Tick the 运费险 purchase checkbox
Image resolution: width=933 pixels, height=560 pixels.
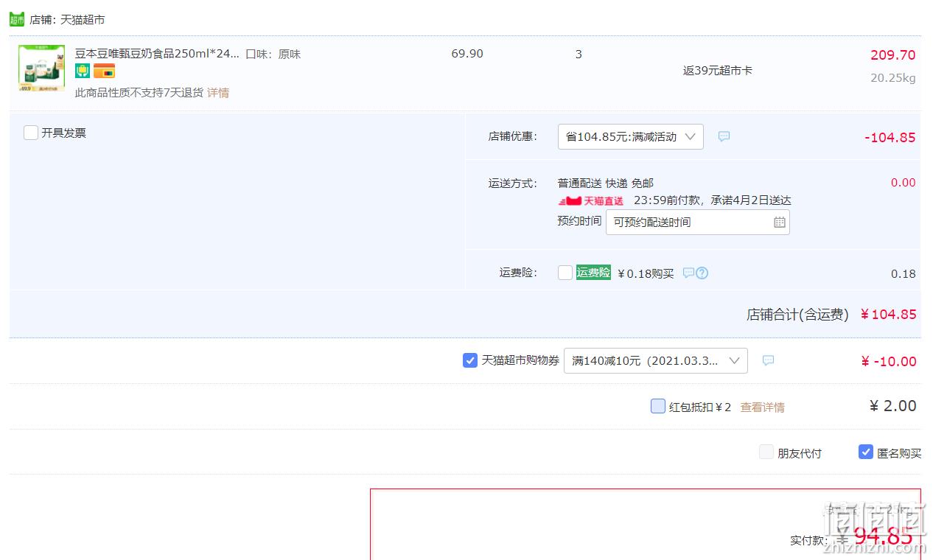[565, 273]
